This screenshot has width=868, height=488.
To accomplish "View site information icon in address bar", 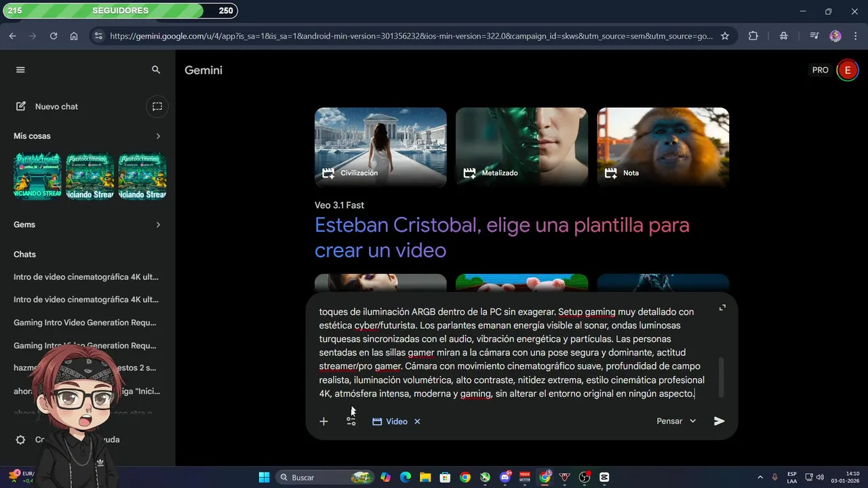I will click(98, 36).
